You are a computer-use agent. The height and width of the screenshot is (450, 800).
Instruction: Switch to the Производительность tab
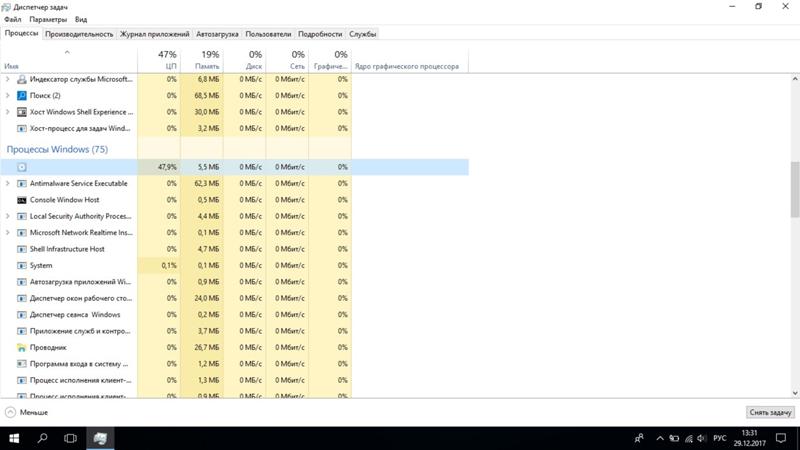79,34
